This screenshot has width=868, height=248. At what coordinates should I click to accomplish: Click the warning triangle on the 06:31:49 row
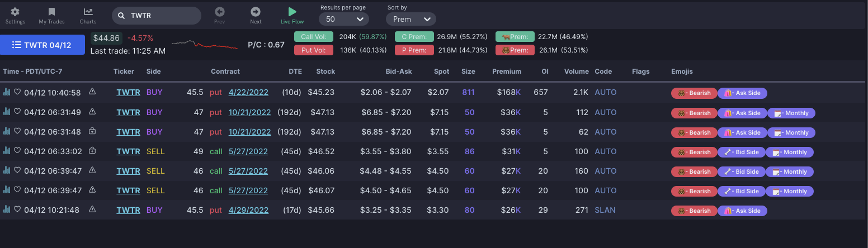92,112
